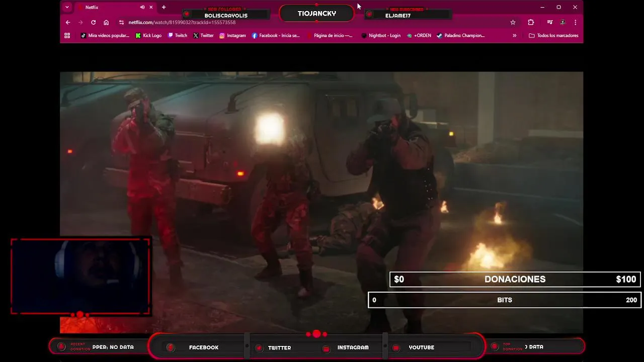Click the streamer webcam overlay

click(80, 277)
